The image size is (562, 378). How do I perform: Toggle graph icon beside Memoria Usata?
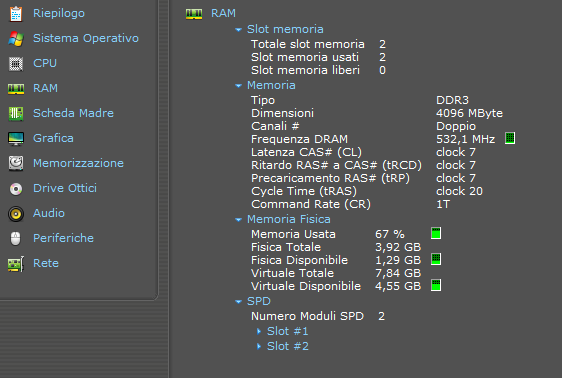(436, 233)
